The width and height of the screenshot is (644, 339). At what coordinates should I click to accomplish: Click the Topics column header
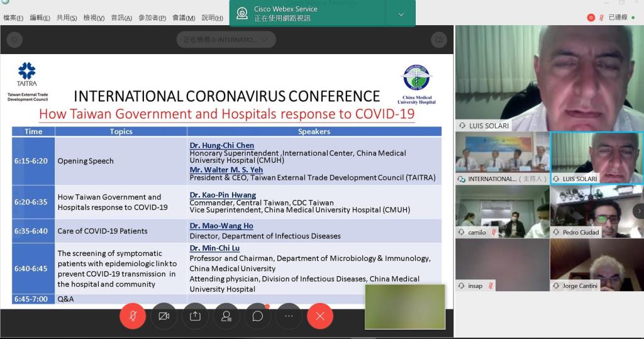pyautogui.click(x=121, y=131)
